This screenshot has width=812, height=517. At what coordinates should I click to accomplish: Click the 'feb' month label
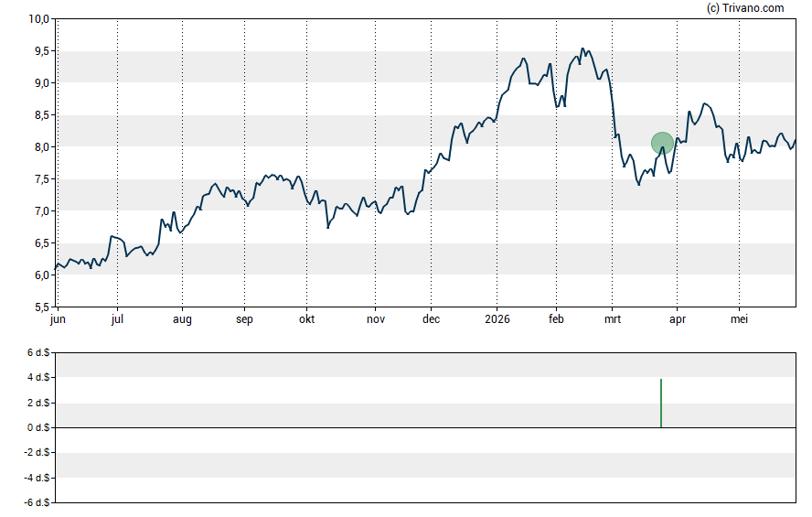(x=556, y=319)
